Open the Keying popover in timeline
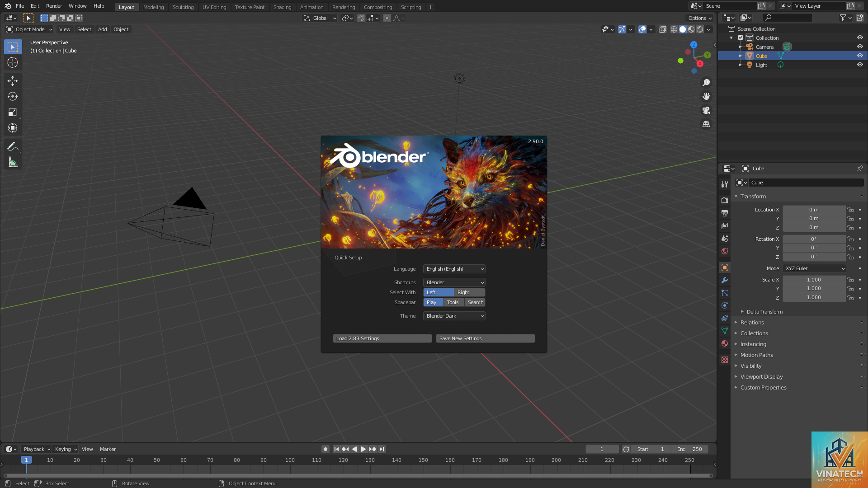Screen dimensions: 868x488 66,449
